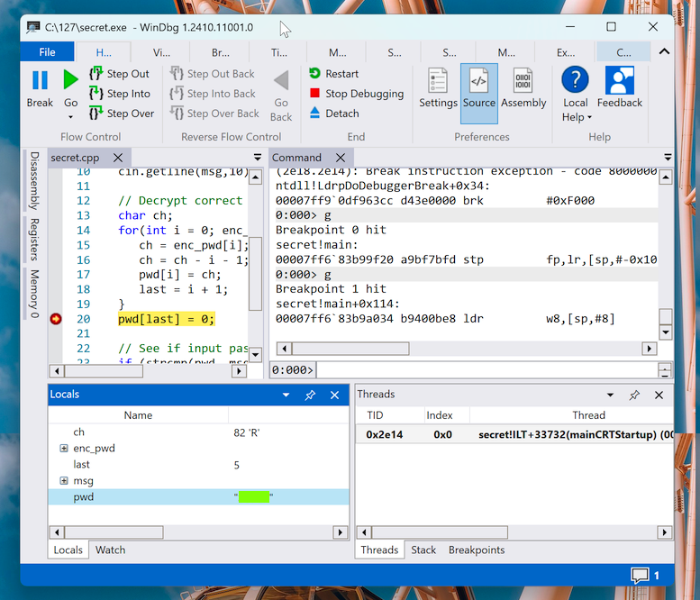Open the File menu
The image size is (700, 600).
pyautogui.click(x=47, y=52)
